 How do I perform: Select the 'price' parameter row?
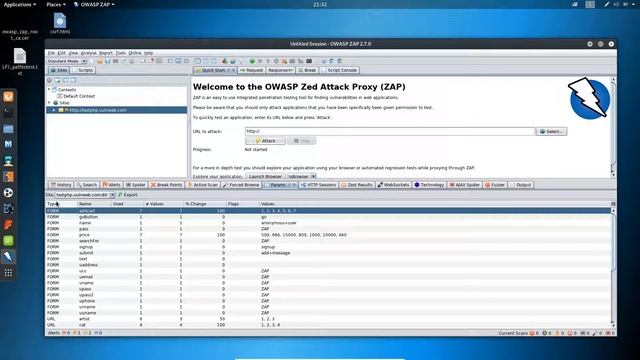click(x=329, y=235)
